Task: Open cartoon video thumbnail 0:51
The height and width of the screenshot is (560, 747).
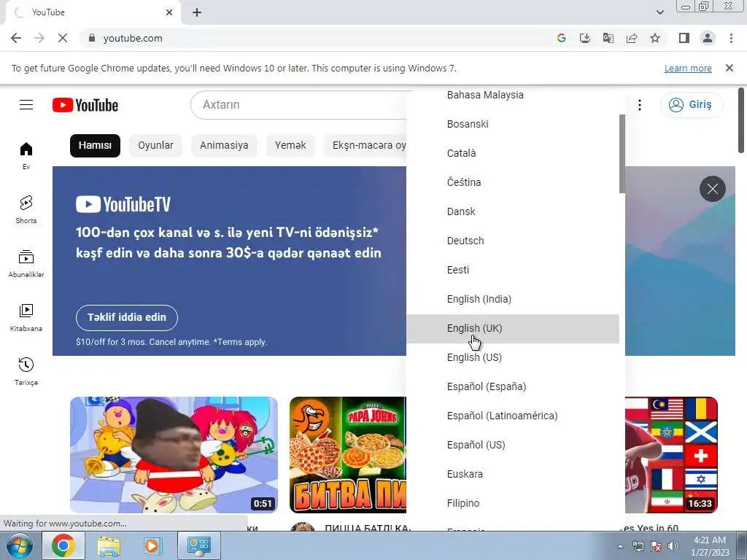Action: (x=174, y=455)
